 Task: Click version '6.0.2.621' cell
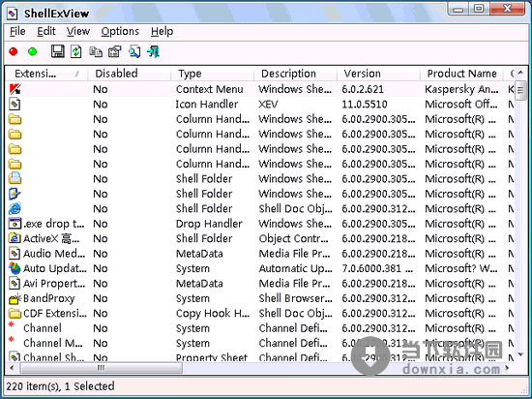[363, 89]
